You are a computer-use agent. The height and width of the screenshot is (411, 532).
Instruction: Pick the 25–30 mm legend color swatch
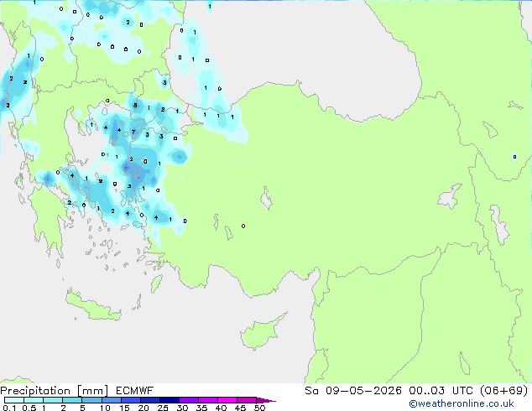coord(170,400)
